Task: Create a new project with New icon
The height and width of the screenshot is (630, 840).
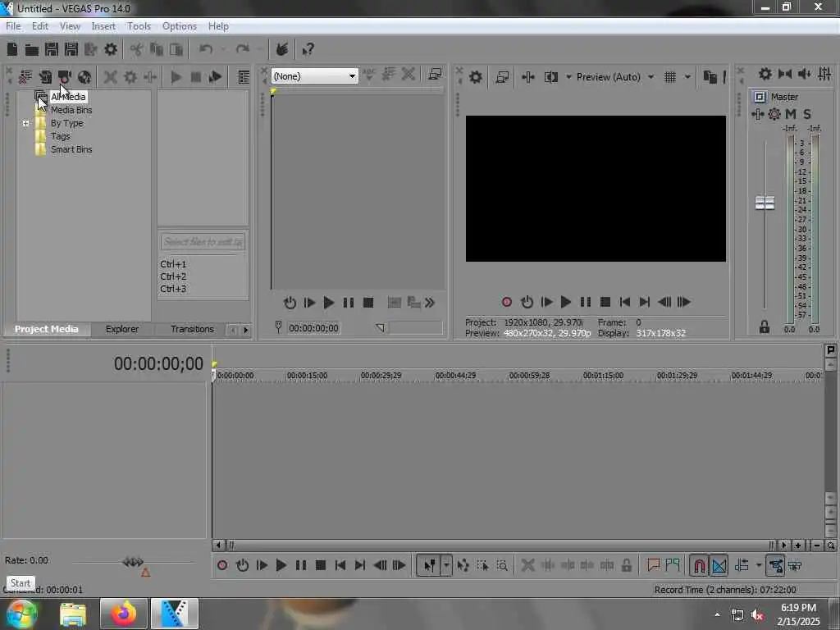Action: (11, 49)
